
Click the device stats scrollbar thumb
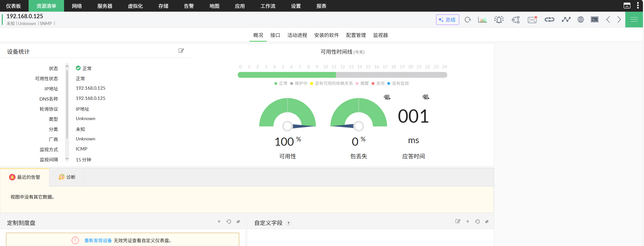67,104
